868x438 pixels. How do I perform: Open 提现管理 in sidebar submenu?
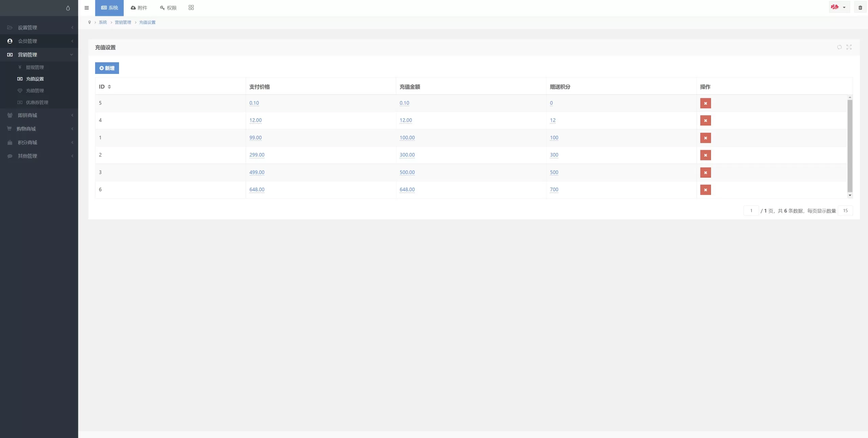coord(35,67)
